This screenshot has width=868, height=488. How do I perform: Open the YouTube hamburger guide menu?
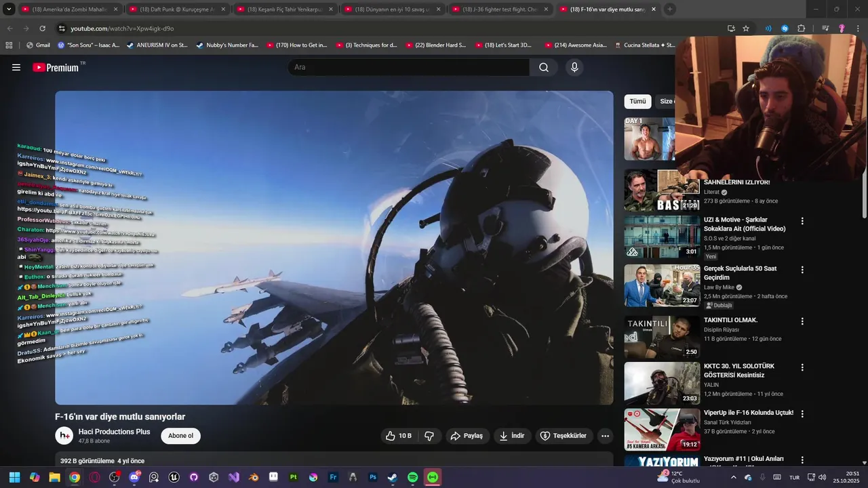click(x=16, y=68)
